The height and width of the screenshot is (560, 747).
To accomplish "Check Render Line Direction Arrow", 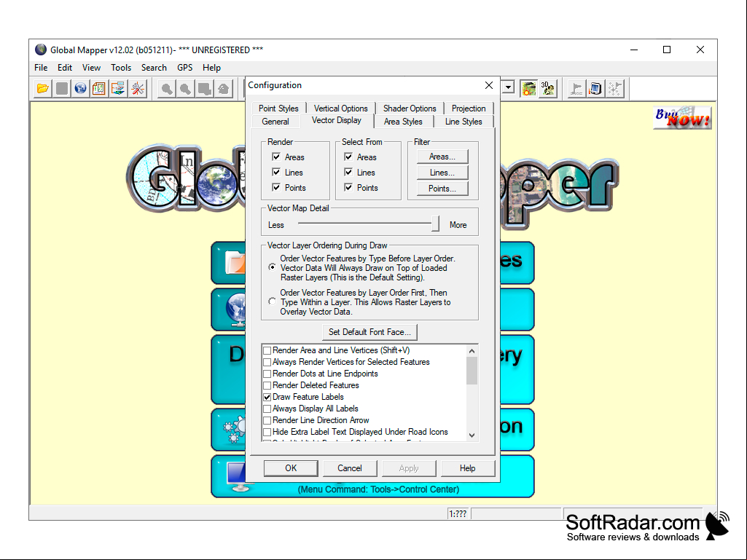I will (x=267, y=420).
